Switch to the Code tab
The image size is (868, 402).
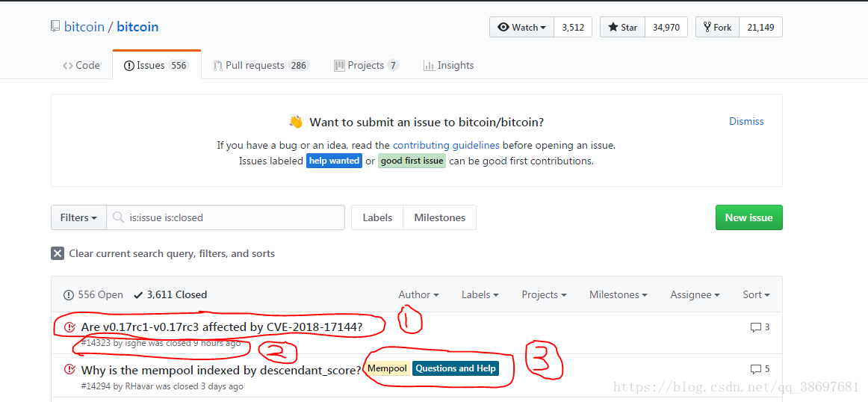click(x=81, y=65)
